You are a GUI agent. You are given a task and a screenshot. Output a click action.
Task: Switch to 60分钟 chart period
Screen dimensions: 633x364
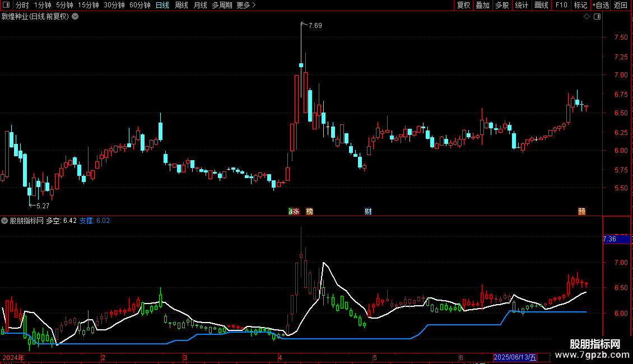[139, 5]
